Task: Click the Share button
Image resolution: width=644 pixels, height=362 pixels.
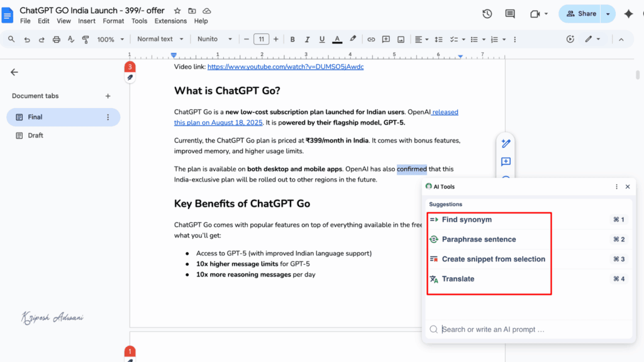Action: pos(579,13)
